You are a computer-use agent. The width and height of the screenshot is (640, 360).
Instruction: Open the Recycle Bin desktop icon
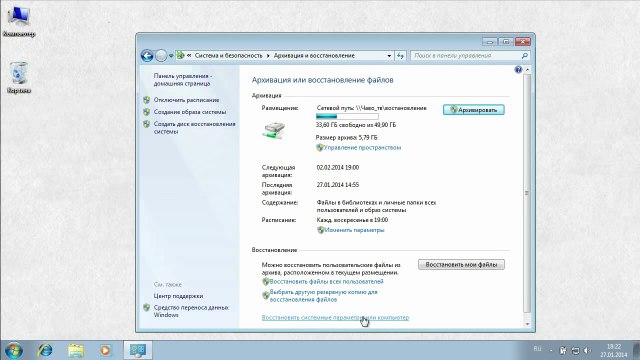pyautogui.click(x=19, y=78)
